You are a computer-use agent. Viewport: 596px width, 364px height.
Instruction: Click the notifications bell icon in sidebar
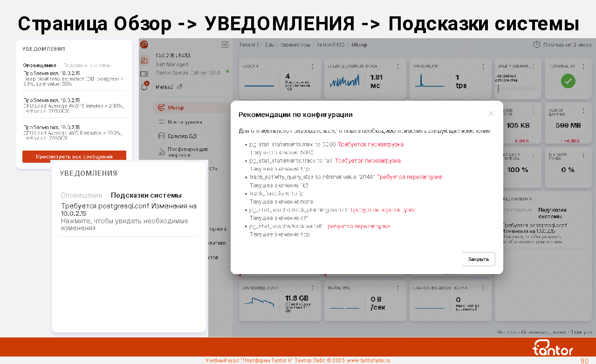click(x=144, y=87)
